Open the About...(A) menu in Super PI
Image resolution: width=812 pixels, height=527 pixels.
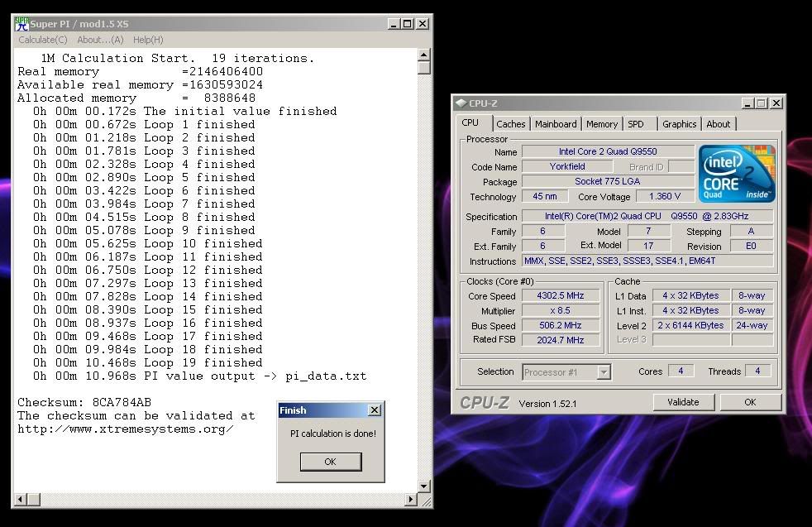click(100, 40)
